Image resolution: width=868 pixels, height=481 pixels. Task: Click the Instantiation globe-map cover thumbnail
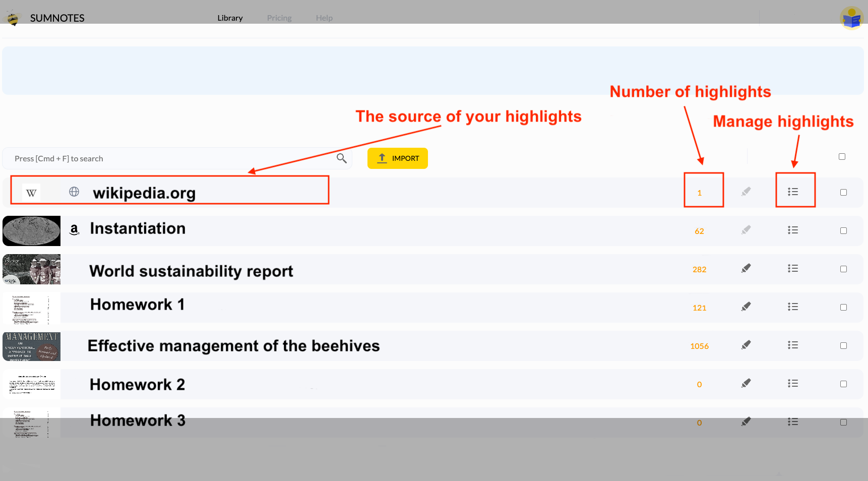31,231
